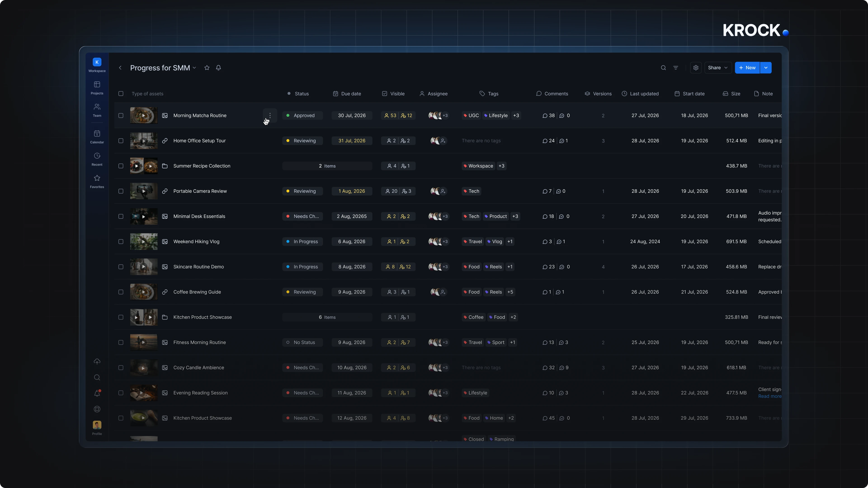Star this board with the favorite icon
Screen dimensions: 868x488
(x=207, y=68)
